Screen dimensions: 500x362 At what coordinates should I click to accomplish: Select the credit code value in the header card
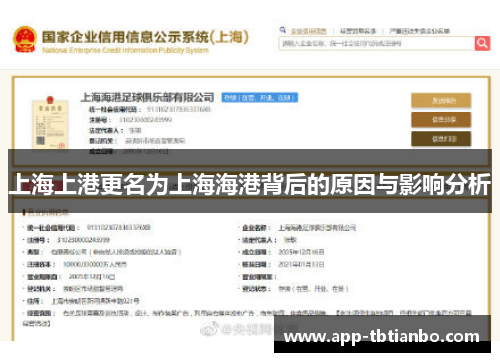(x=179, y=109)
